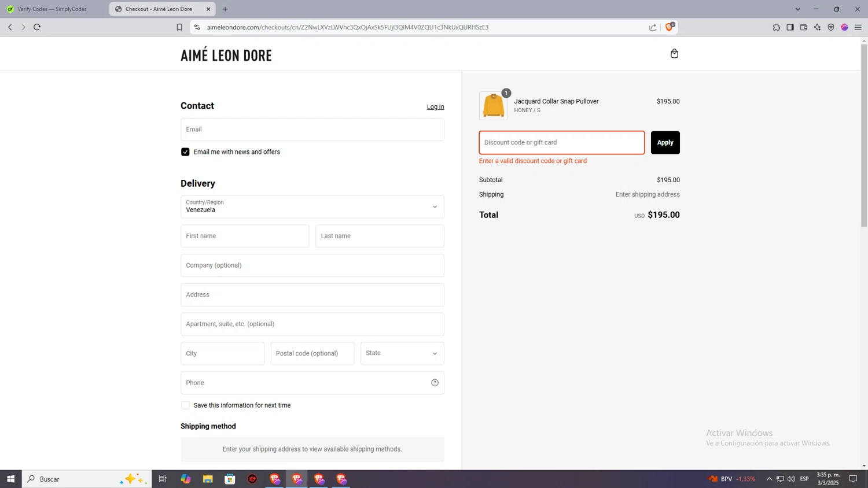Bookmark this page icon
The image size is (868, 488).
pos(179,27)
